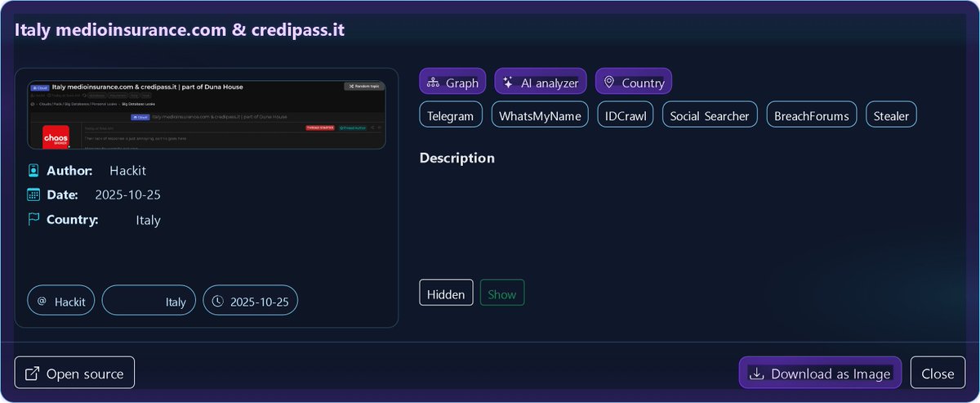Screen dimensions: 980x403
Task: Open Social Searcher lookup
Action: click(710, 115)
